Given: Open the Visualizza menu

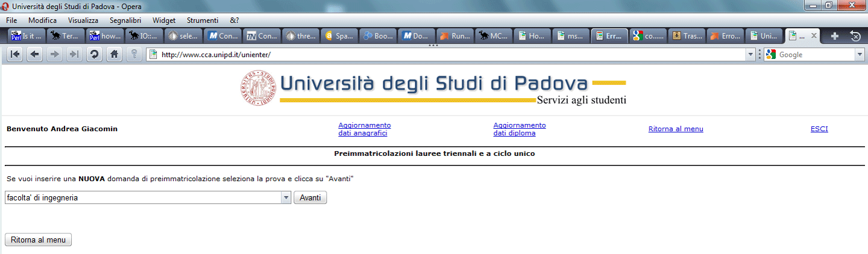Looking at the screenshot, I should pyautogui.click(x=83, y=20).
